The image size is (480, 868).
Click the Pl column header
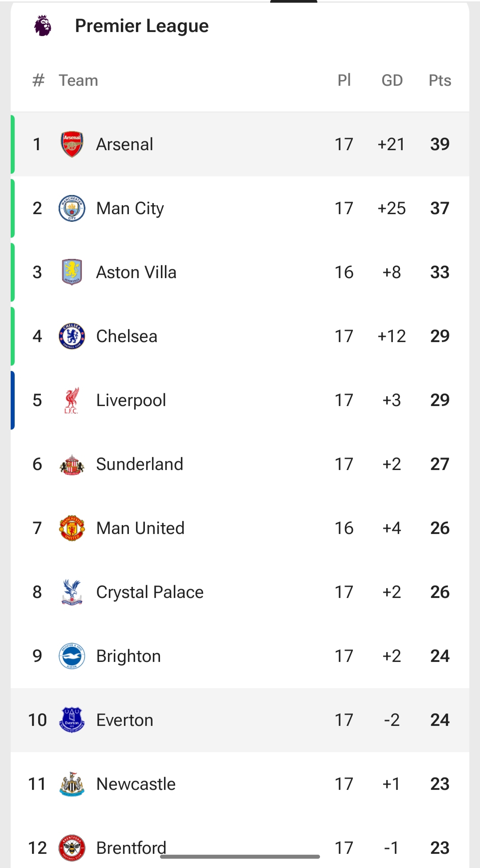[344, 80]
